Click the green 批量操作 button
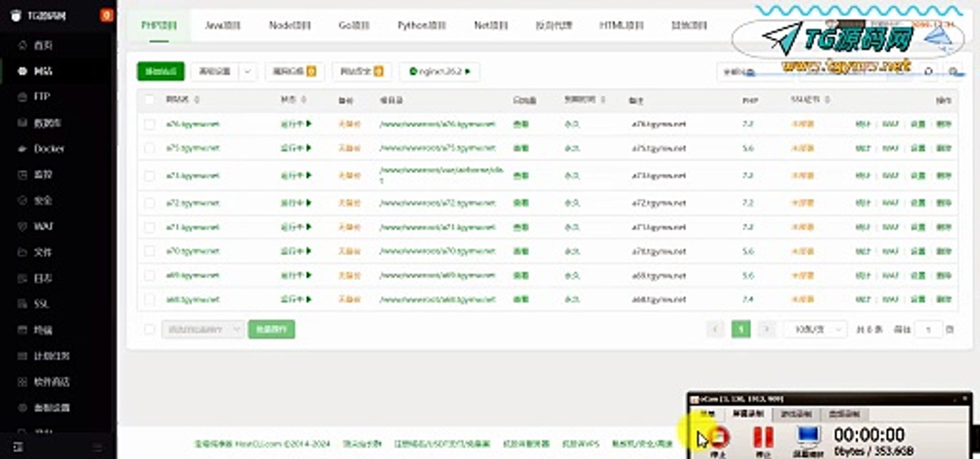The height and width of the screenshot is (459, 980). [271, 329]
